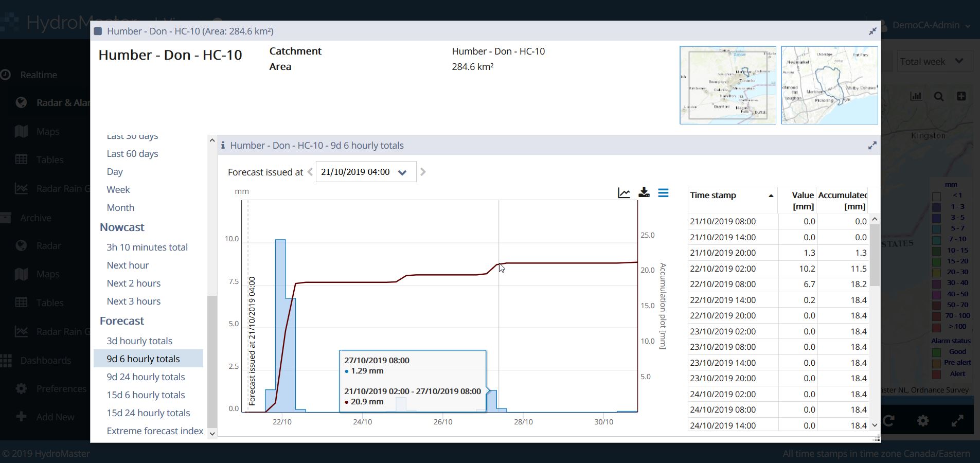The height and width of the screenshot is (463, 980).
Task: Click the scroll up arrow of the period list
Action: tap(212, 140)
